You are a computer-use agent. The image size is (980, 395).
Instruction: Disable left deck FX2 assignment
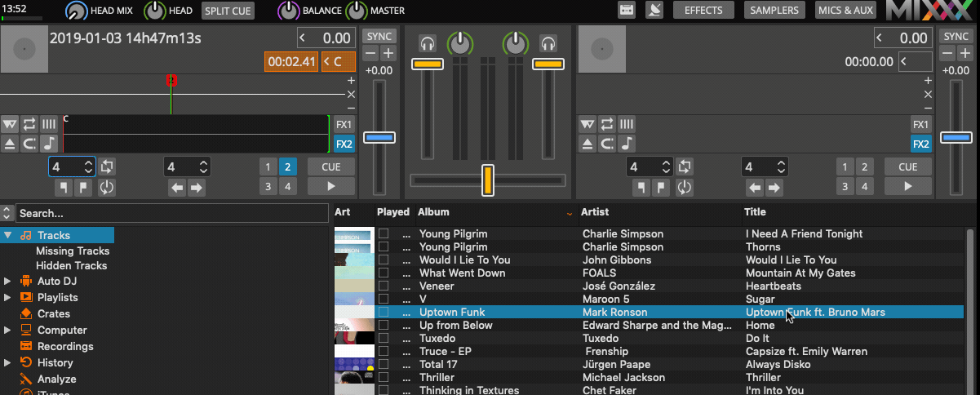click(x=344, y=144)
